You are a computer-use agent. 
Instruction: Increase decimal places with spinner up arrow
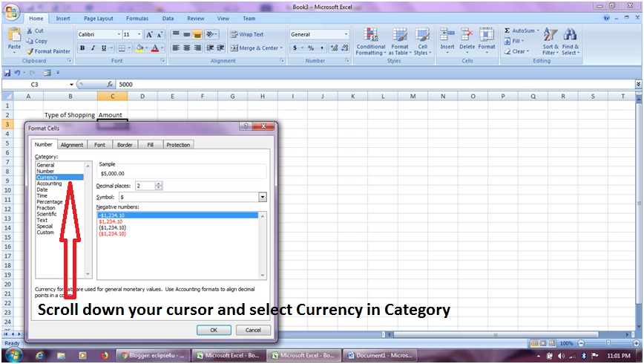point(159,183)
